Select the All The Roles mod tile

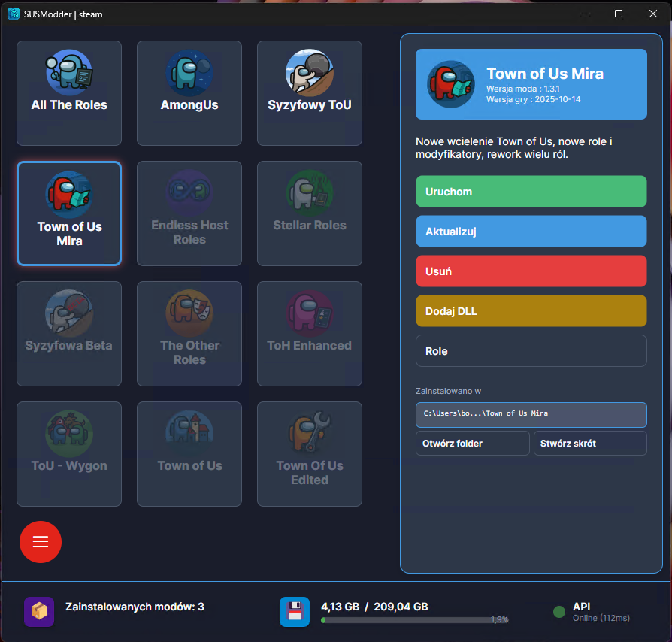[69, 93]
